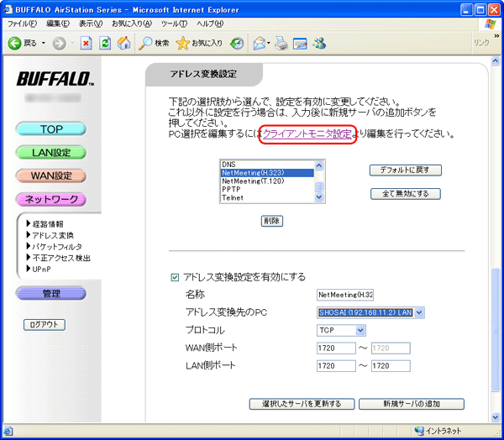This screenshot has width=504, height=440.
Task: Click the Print icon
Action: pos(281,43)
